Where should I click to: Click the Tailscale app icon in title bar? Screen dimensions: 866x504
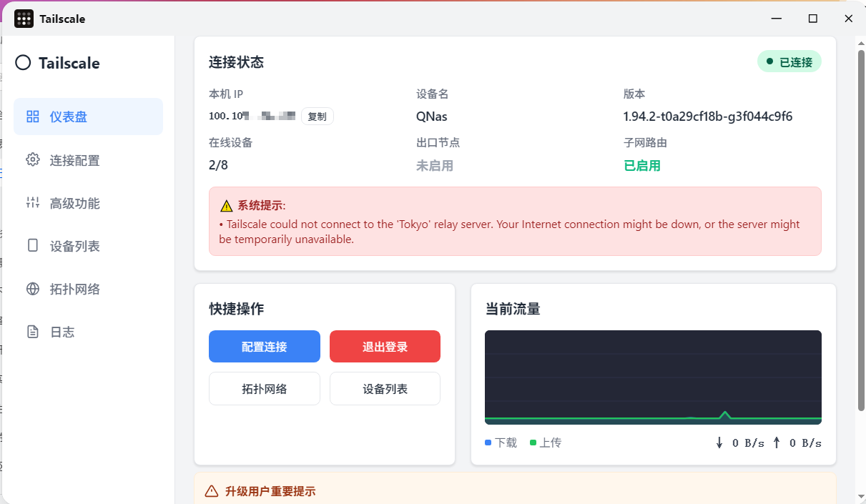(24, 19)
